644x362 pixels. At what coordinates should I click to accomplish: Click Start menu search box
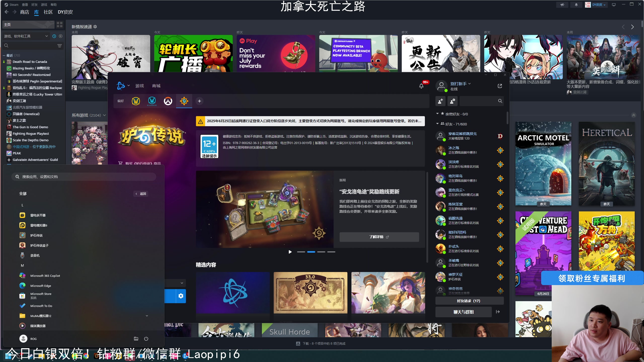pyautogui.click(x=84, y=177)
